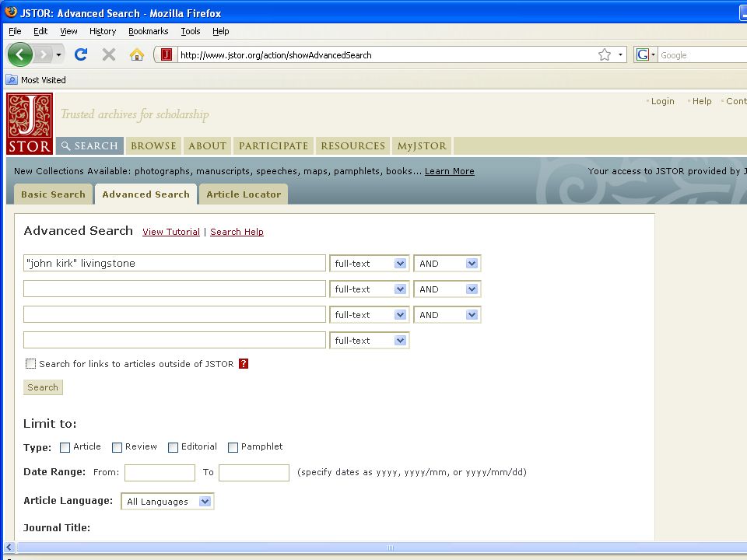Open the second row AND operator dropdown
The width and height of the screenshot is (747, 560).
447,289
